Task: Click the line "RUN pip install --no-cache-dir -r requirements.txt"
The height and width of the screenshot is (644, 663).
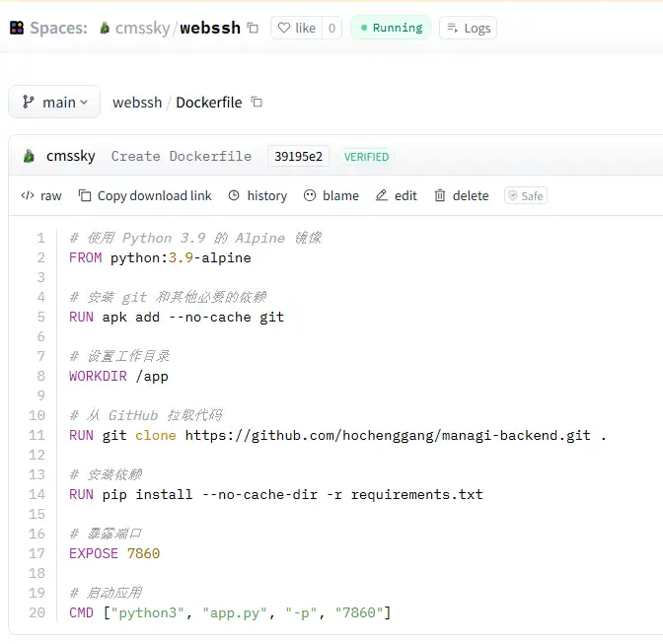Action: (275, 494)
